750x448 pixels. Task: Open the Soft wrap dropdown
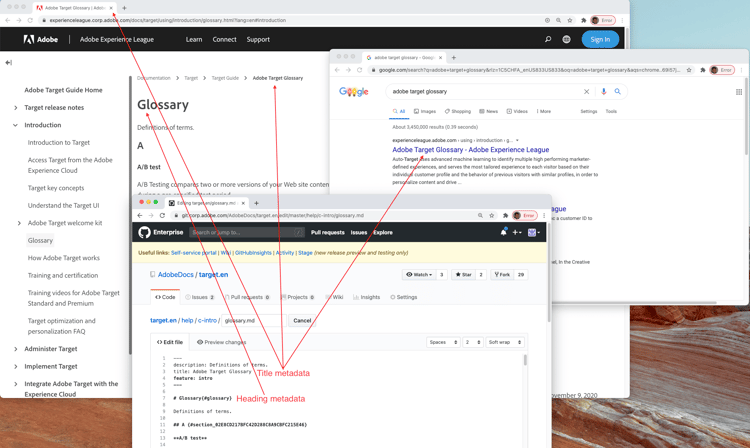point(505,342)
